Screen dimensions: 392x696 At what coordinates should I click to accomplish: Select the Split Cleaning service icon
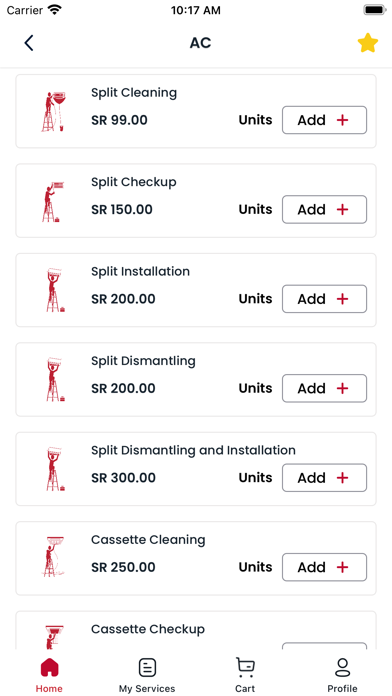pos(54,111)
